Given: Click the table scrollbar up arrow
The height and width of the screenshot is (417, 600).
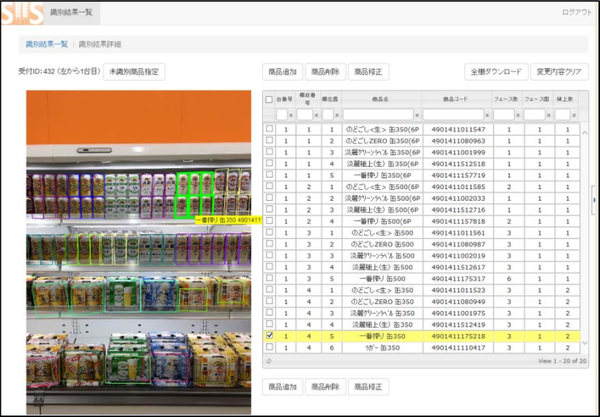Looking at the screenshot, I should (x=584, y=132).
